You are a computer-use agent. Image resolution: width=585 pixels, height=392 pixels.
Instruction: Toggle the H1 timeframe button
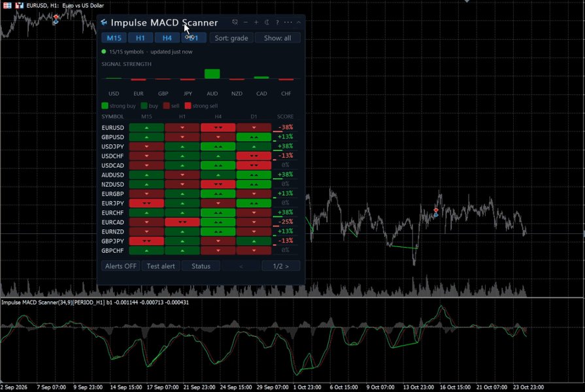(141, 38)
